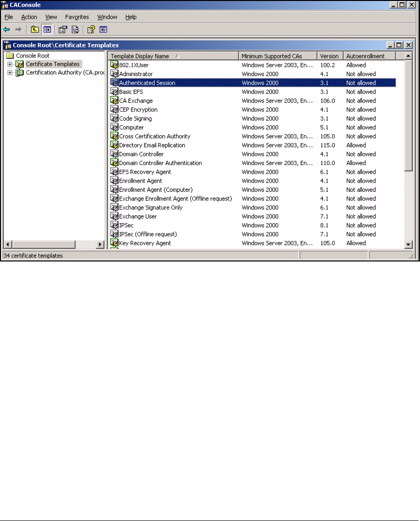The width and height of the screenshot is (420, 521).
Task: Click the Administrator template icon
Action: click(114, 74)
